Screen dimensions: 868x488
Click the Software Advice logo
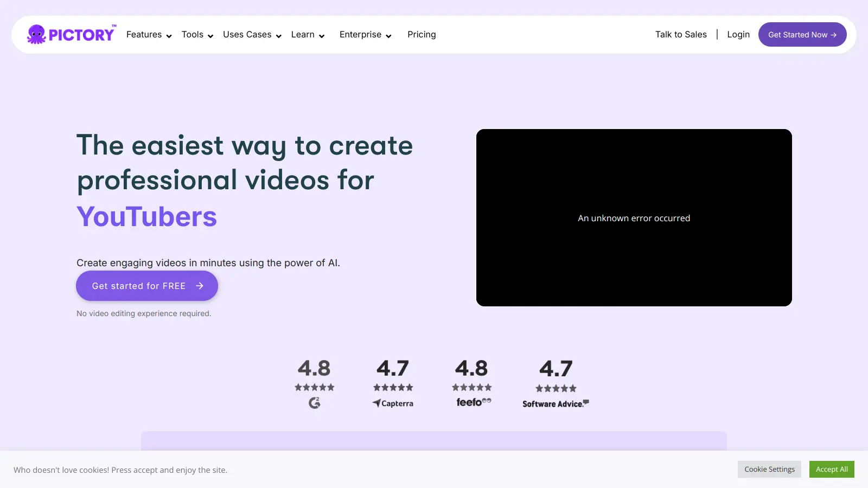554,403
